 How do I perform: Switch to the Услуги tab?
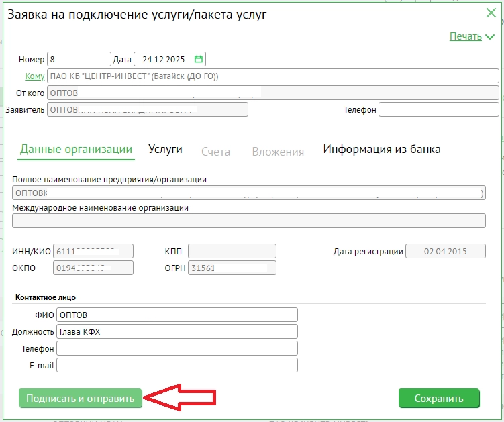coord(165,149)
